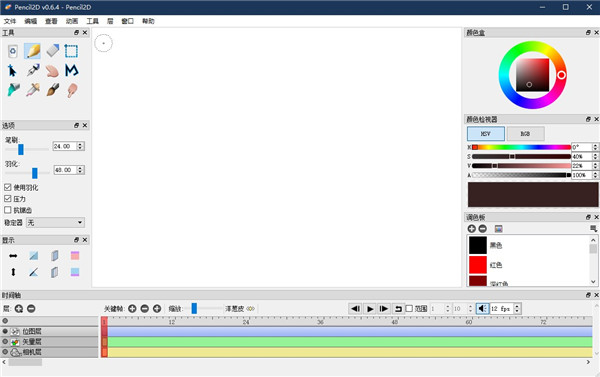Image resolution: width=600 pixels, height=377 pixels.
Task: Toggle the sound speaker button
Action: pos(482,308)
